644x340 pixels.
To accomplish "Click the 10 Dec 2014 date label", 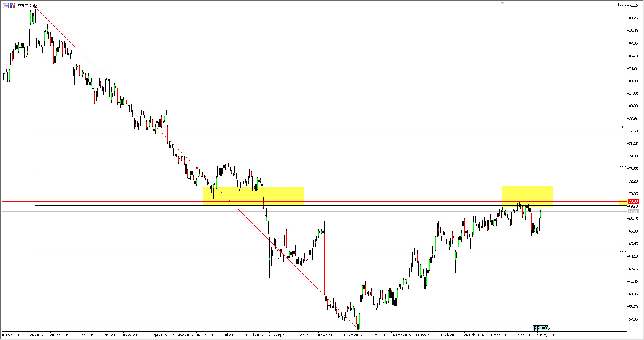I will pyautogui.click(x=11, y=335).
